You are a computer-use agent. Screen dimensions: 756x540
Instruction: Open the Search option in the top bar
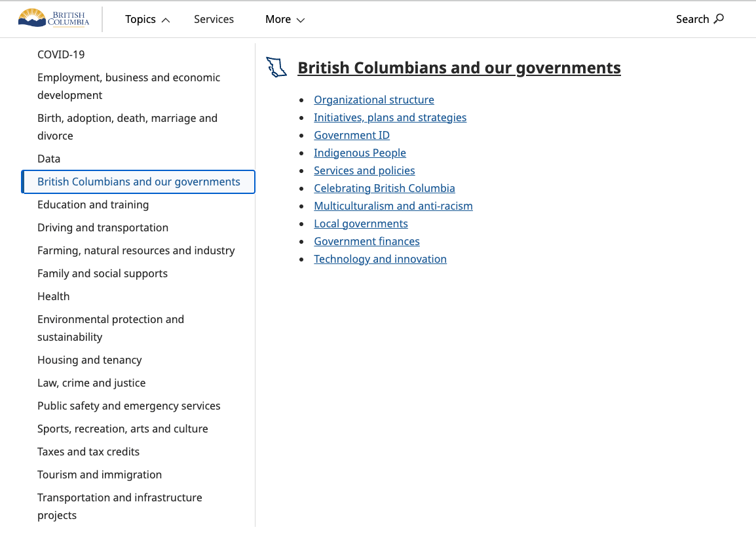699,19
